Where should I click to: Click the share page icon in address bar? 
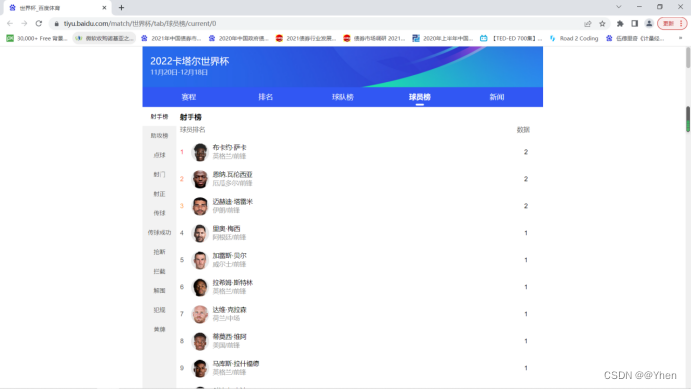click(x=587, y=24)
